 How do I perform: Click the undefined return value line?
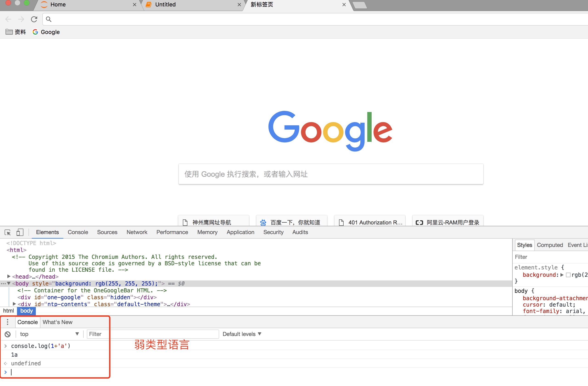click(x=26, y=363)
